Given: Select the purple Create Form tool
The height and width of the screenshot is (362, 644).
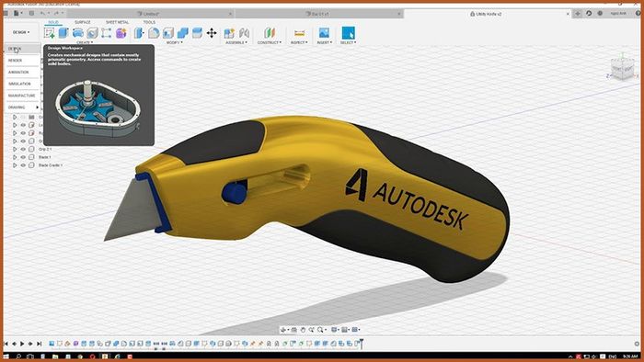Looking at the screenshot, I should pyautogui.click(x=121, y=33).
